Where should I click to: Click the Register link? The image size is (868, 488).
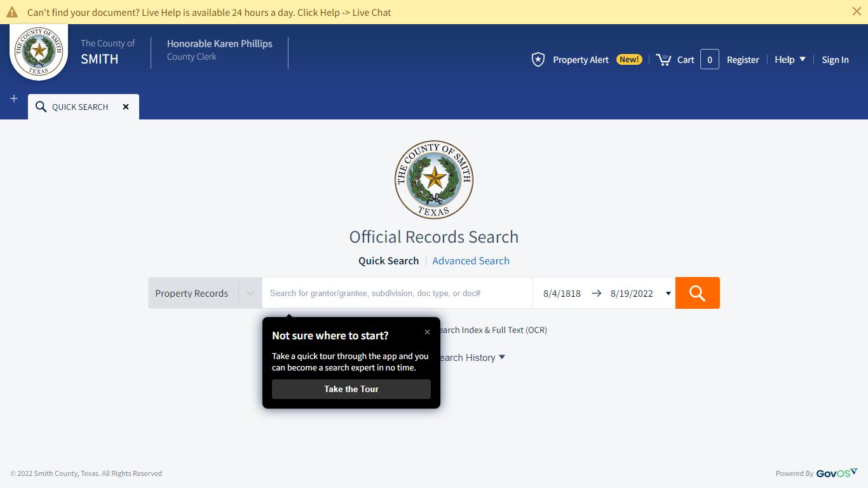pyautogui.click(x=743, y=60)
